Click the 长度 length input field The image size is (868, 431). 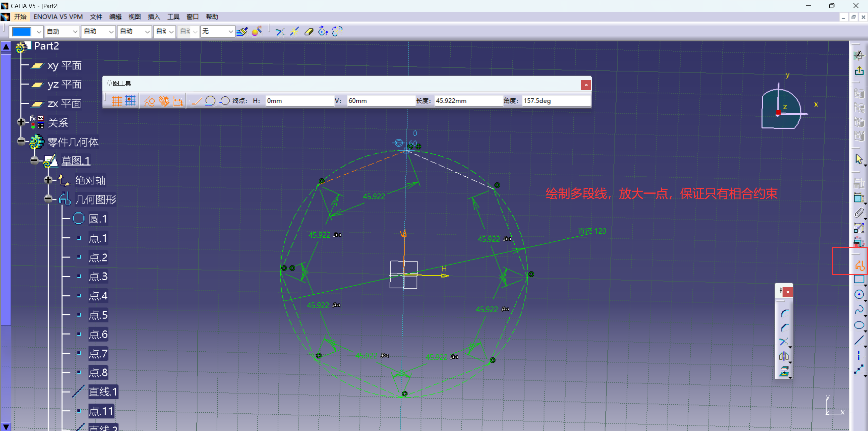point(468,101)
